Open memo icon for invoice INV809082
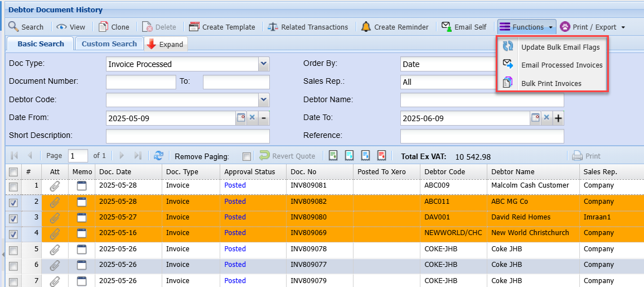The image size is (644, 287). click(82, 202)
